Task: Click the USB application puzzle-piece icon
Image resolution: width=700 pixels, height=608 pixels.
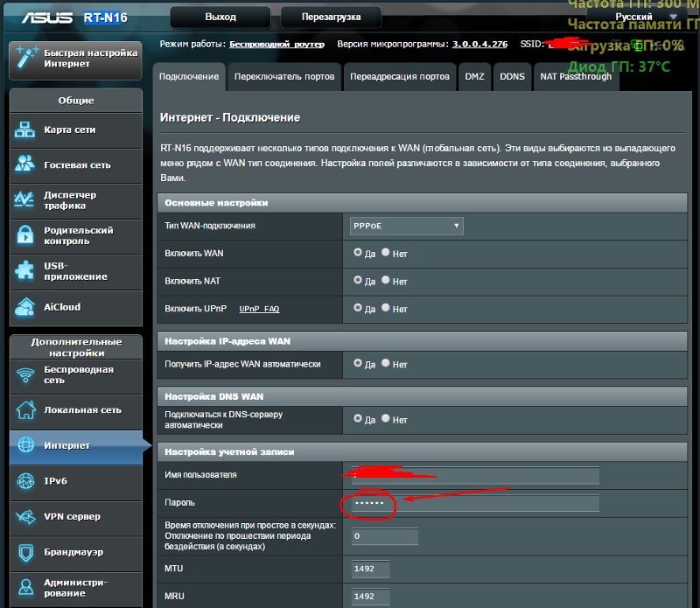Action: click(24, 270)
